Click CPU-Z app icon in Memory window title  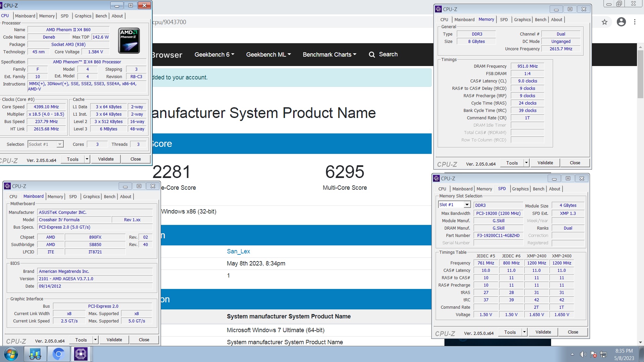coord(438,9)
